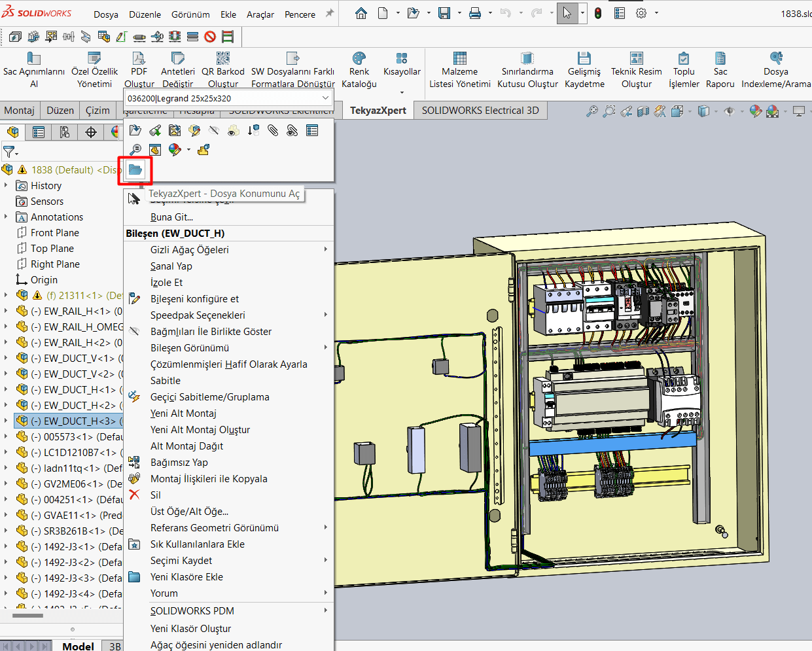Viewport: 812px width, 651px height.
Task: Click the PDF Oluştur button
Action: click(139, 70)
